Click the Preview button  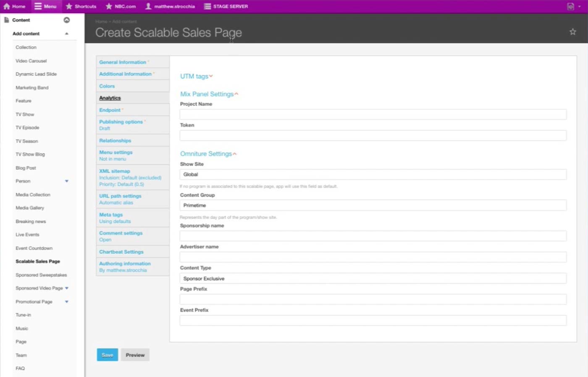[x=135, y=355]
